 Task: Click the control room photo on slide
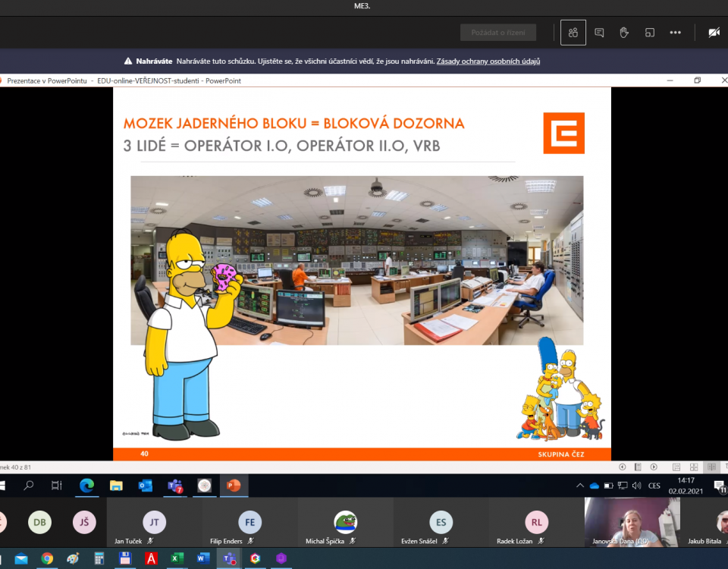[x=356, y=260]
